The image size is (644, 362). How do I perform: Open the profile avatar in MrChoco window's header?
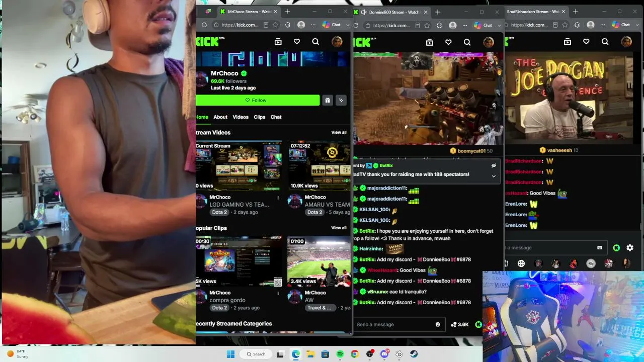337,42
